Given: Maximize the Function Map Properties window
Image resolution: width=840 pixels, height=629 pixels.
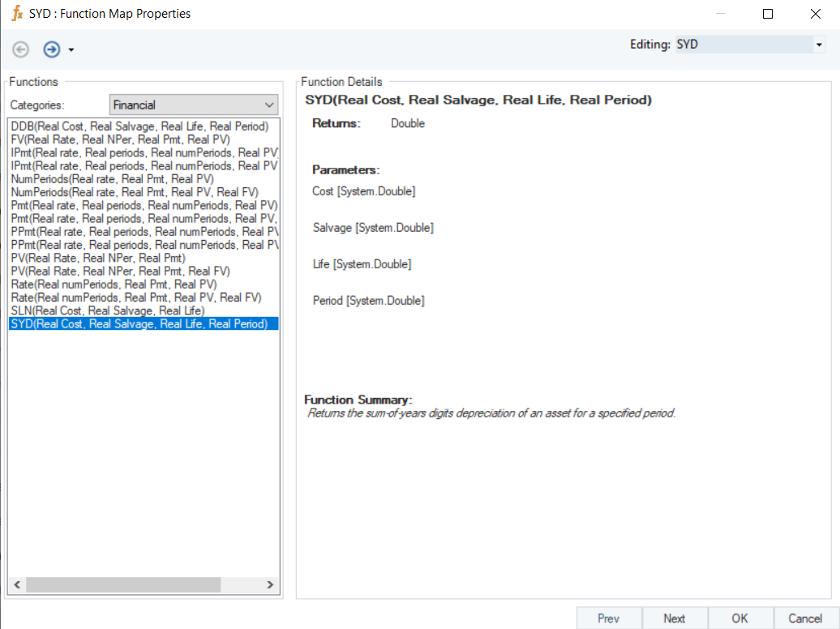Looking at the screenshot, I should pyautogui.click(x=768, y=14).
